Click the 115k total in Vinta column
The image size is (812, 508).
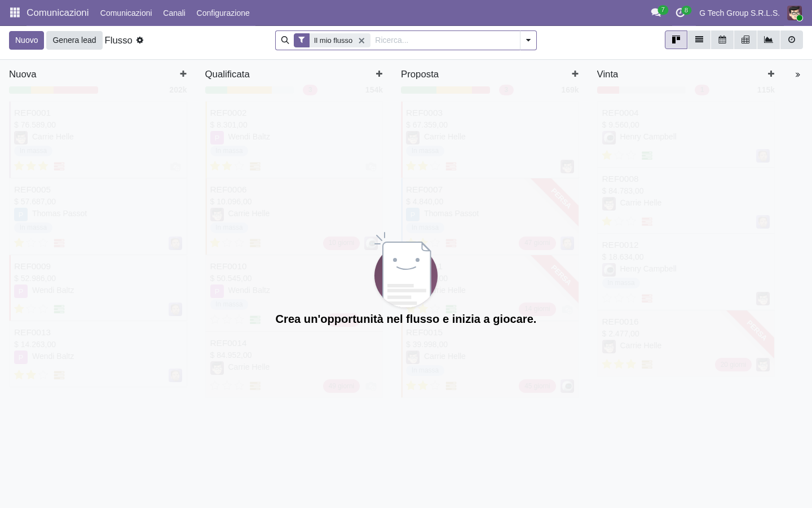pyautogui.click(x=766, y=90)
